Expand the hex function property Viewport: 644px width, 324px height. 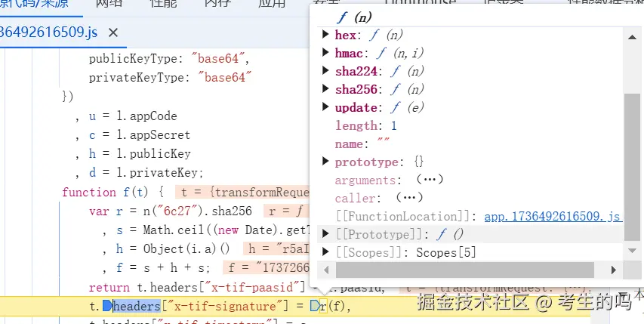325,34
